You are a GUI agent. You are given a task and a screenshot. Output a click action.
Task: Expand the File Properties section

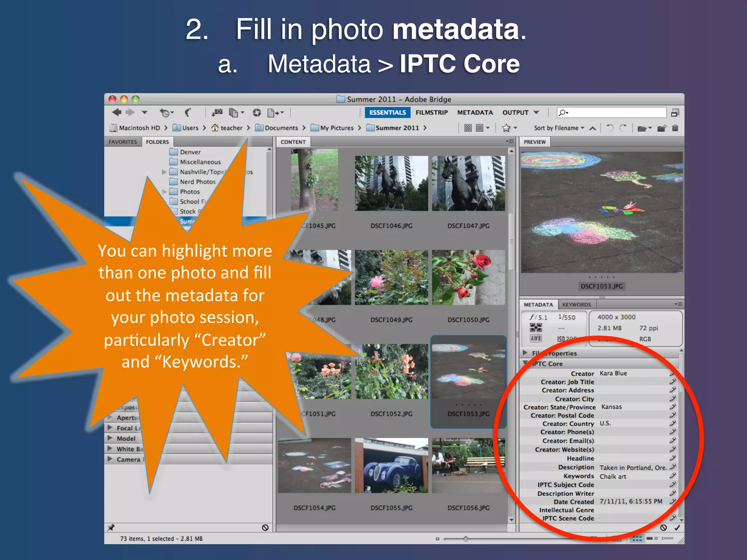coord(525,353)
